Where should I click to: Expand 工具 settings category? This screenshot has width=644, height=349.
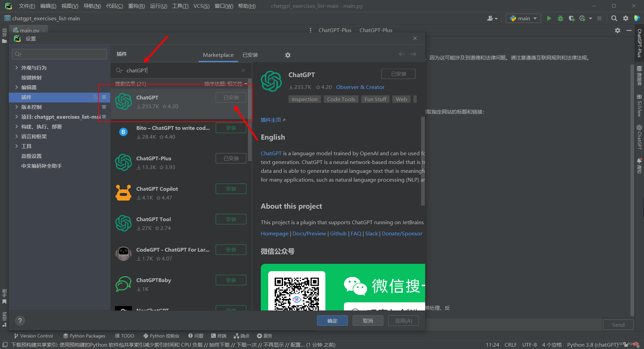pos(17,146)
